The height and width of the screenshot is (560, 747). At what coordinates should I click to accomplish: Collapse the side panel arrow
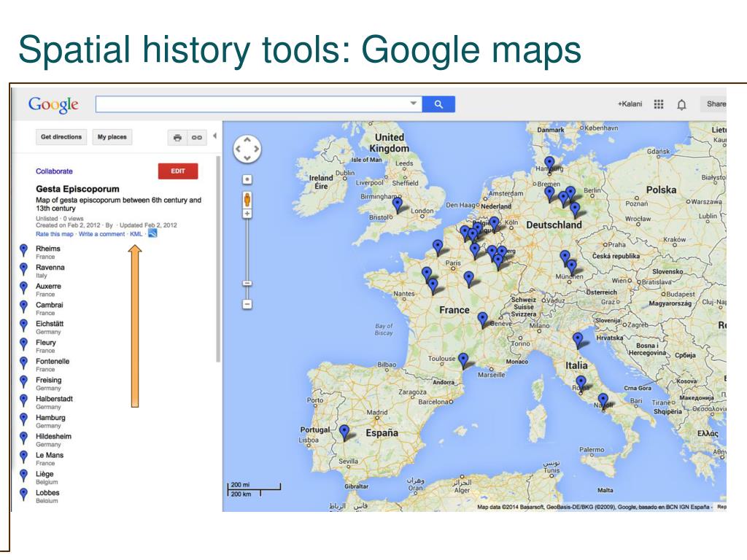(215, 136)
